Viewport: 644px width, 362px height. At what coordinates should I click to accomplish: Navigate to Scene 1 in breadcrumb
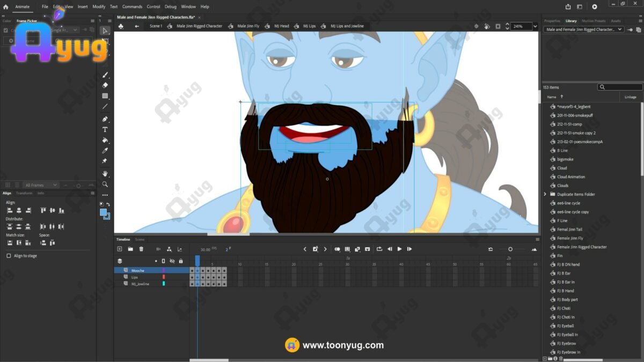tap(156, 26)
